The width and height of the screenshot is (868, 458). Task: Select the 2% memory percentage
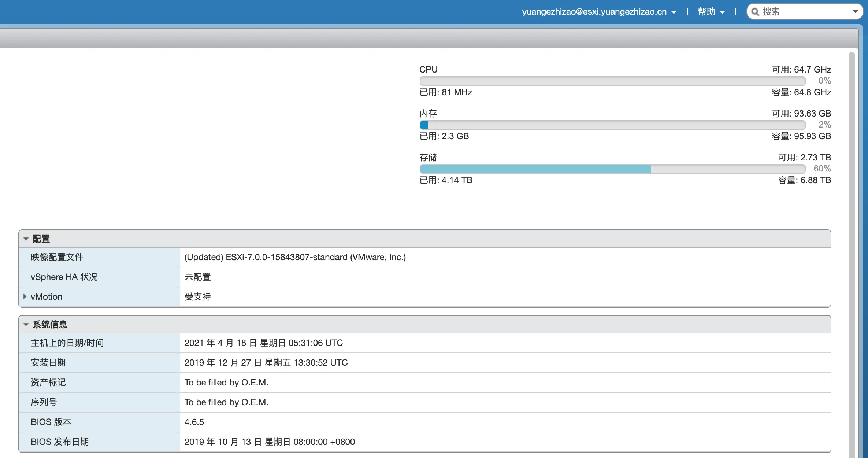click(825, 125)
